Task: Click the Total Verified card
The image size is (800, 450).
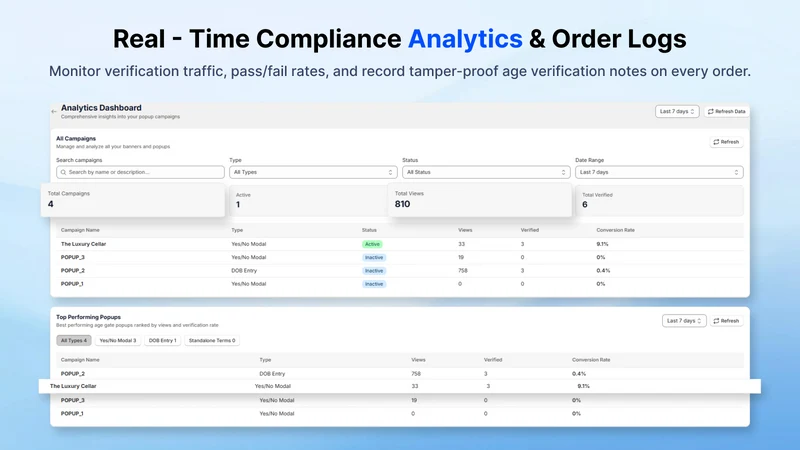Action: 659,201
